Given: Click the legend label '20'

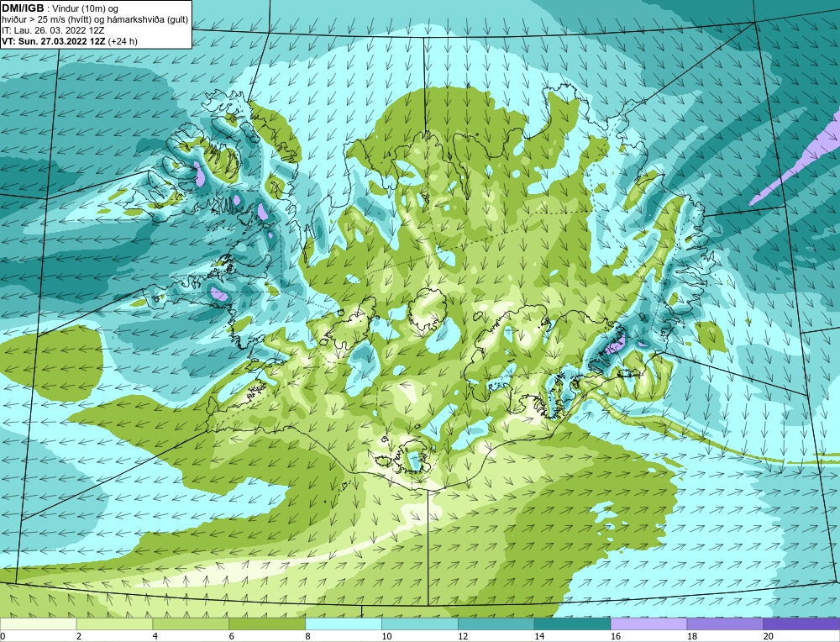Looking at the screenshot, I should [769, 636].
